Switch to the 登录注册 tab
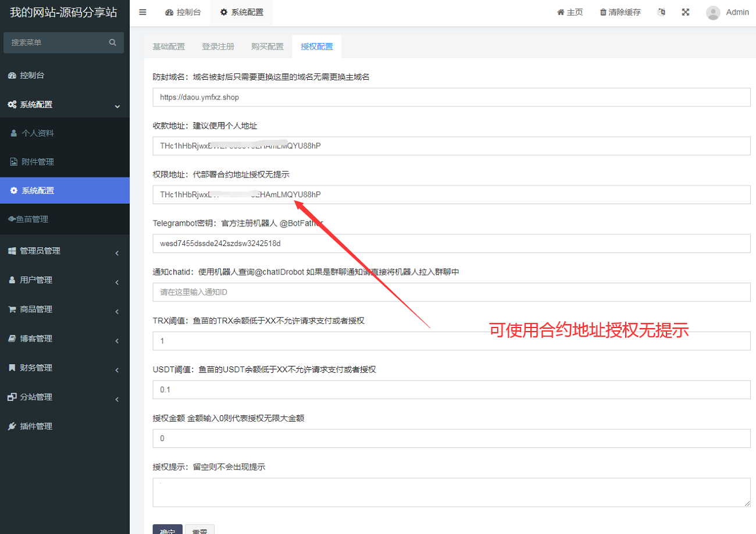The image size is (756, 534). (x=218, y=47)
